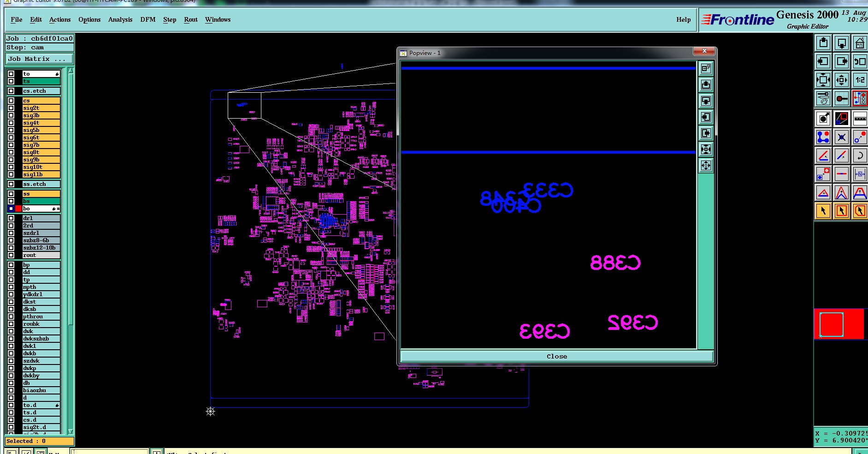
Task: Toggle checkbox for layer 'sig2t'
Action: [11, 108]
